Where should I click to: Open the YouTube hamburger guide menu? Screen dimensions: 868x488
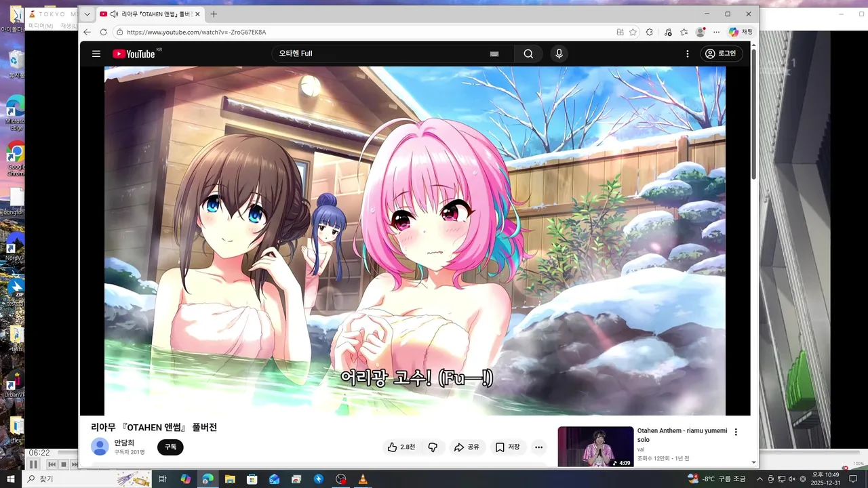96,54
